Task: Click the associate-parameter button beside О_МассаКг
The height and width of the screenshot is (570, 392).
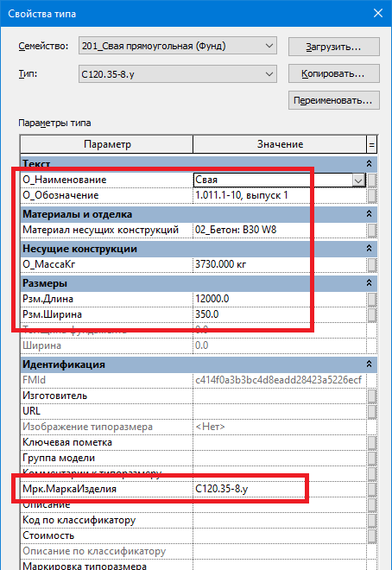Action: coord(372,264)
